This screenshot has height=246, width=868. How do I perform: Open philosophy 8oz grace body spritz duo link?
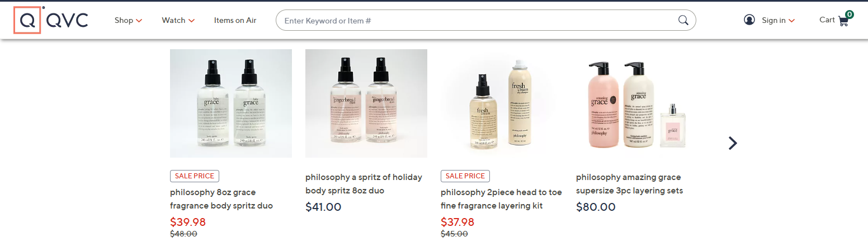click(221, 199)
